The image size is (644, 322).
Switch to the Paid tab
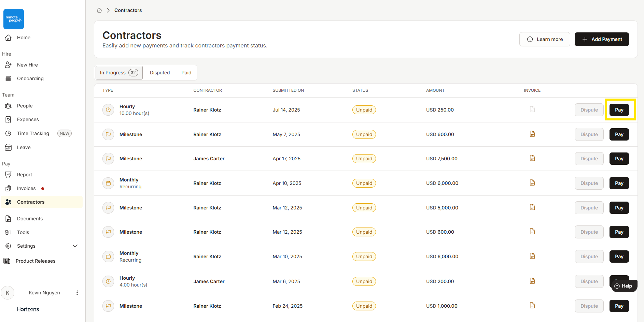pyautogui.click(x=186, y=73)
